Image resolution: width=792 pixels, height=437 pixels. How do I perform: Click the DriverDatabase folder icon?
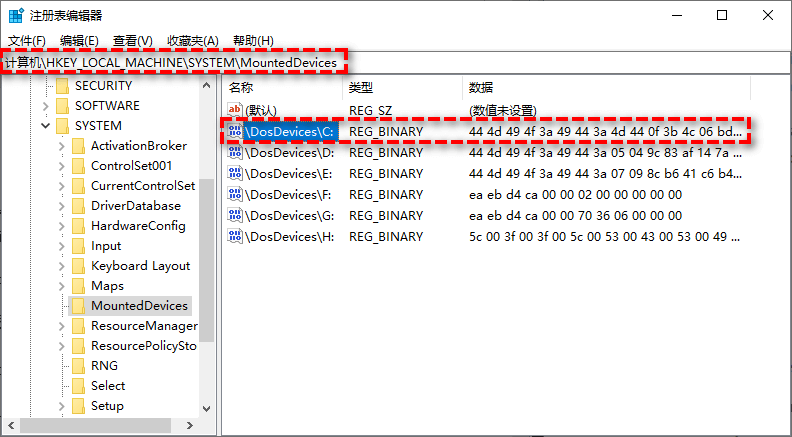(x=78, y=206)
